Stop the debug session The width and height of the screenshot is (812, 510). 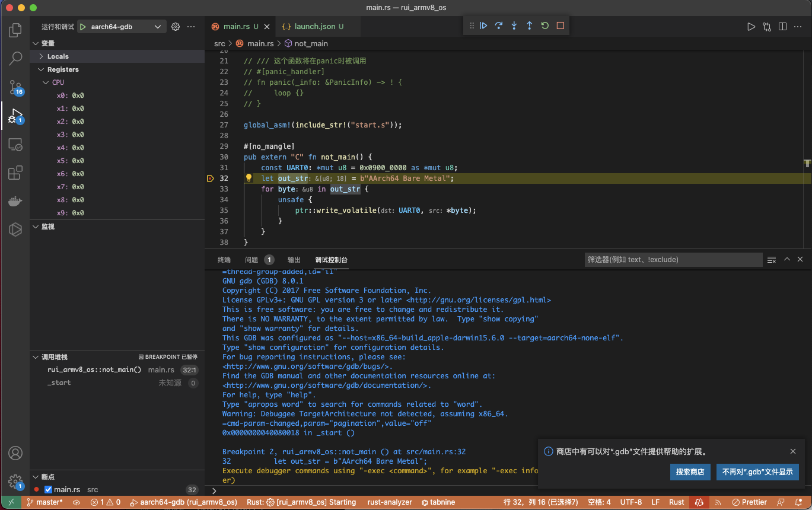click(561, 26)
